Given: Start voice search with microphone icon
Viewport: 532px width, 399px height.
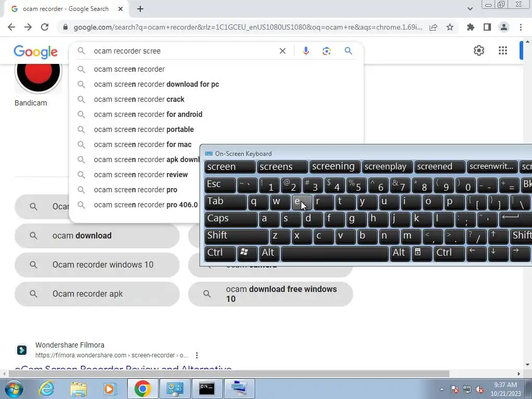Looking at the screenshot, I should [305, 51].
